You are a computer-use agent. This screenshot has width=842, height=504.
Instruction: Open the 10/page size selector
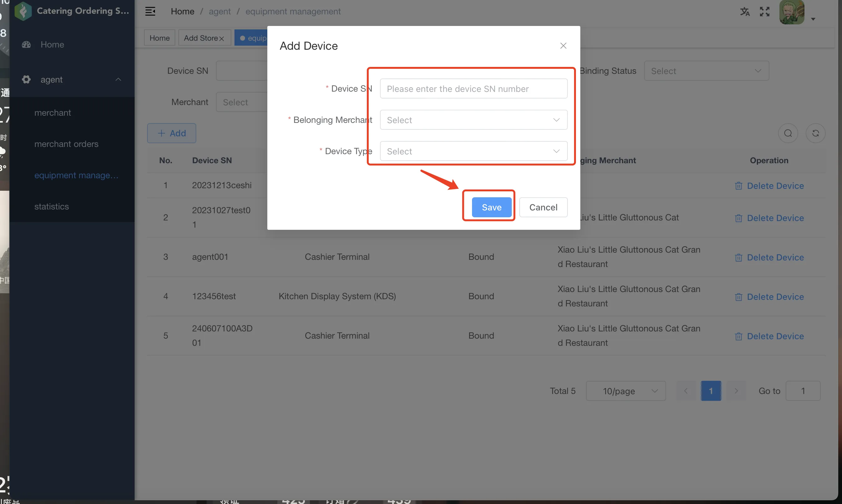(x=625, y=391)
